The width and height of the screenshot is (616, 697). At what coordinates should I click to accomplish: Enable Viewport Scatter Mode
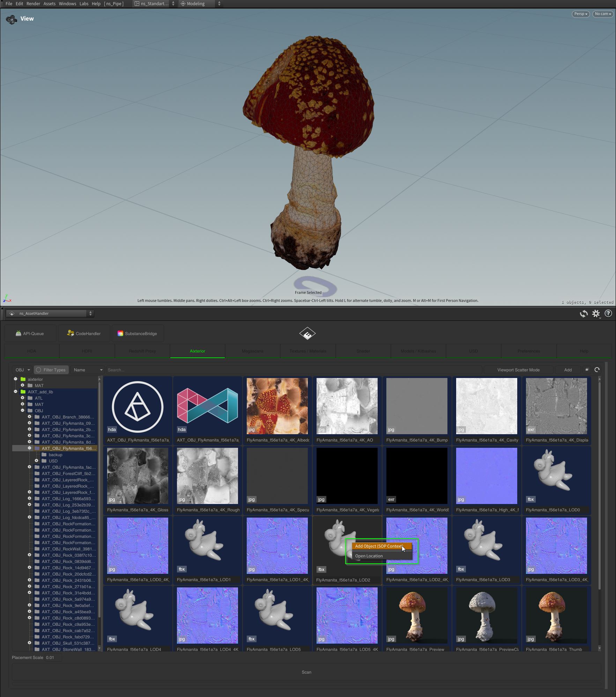pyautogui.click(x=518, y=370)
